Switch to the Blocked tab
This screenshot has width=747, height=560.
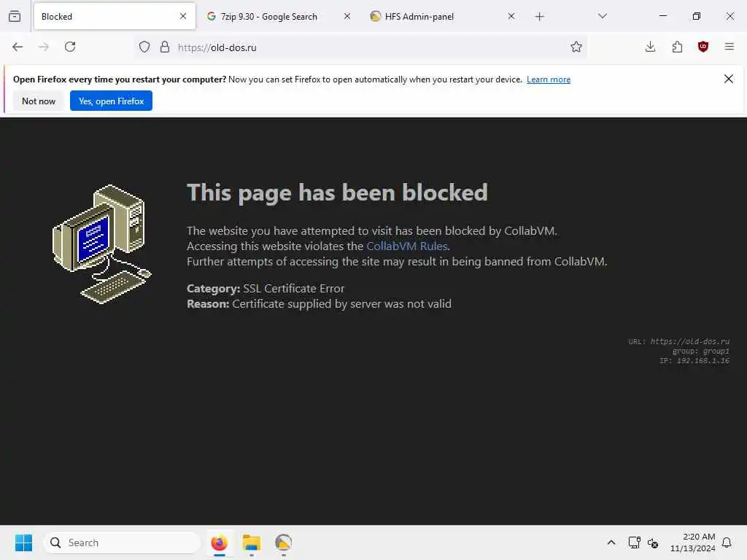click(115, 16)
